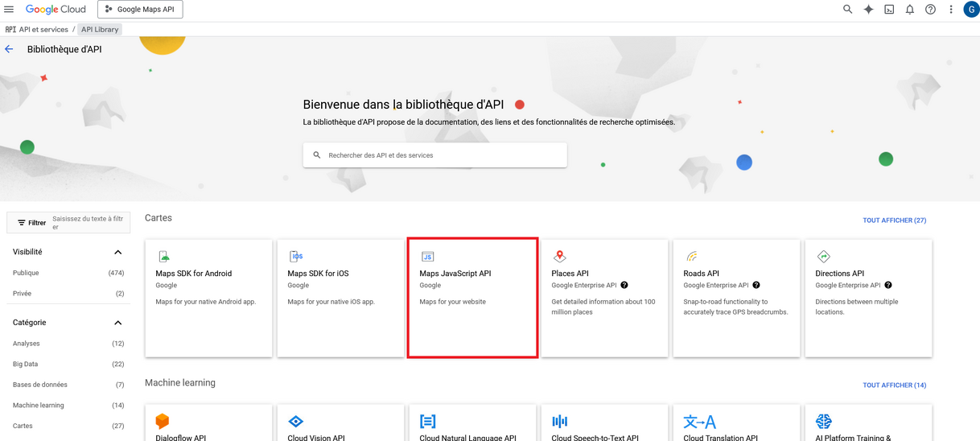This screenshot has height=441, width=980.
Task: Click the API Library breadcrumb chip
Action: (100, 30)
